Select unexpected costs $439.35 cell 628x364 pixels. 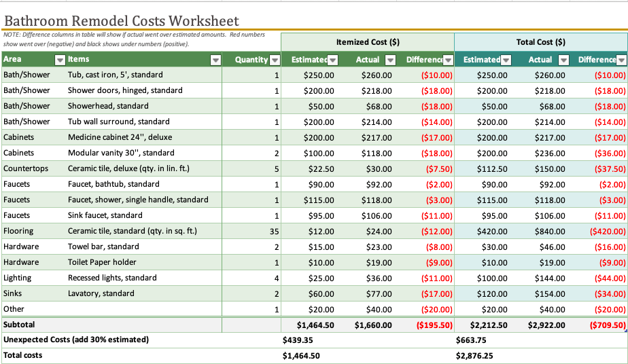coord(298,340)
